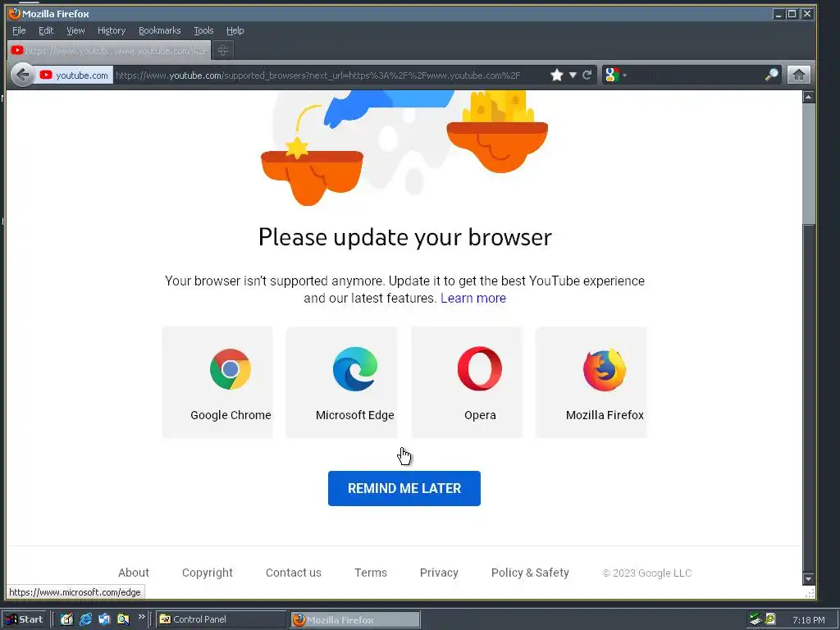Click the Firefox logo in title bar
Image resolution: width=840 pixels, height=630 pixels.
(x=15, y=13)
